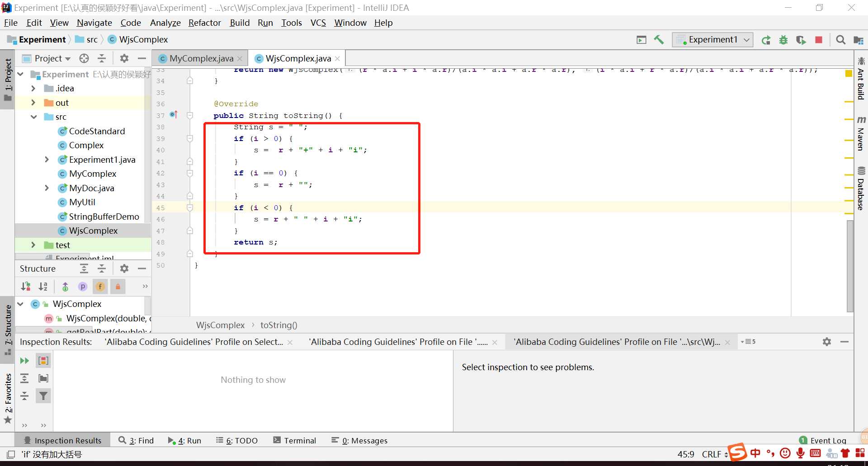Viewport: 868px width, 466px height.
Task: Click the locate target icon in Project panel
Action: [84, 58]
